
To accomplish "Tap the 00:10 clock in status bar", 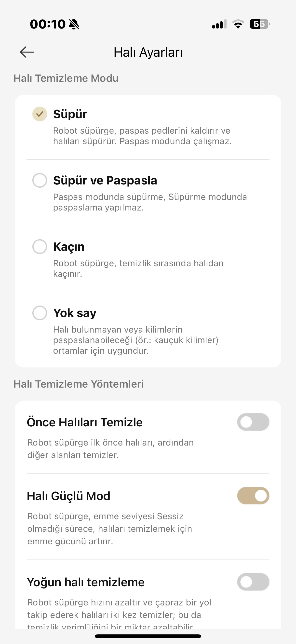I will coord(48,24).
